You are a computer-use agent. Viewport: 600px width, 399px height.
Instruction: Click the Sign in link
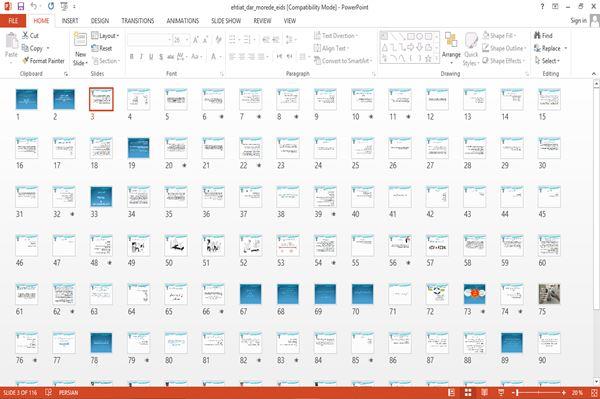(x=578, y=20)
